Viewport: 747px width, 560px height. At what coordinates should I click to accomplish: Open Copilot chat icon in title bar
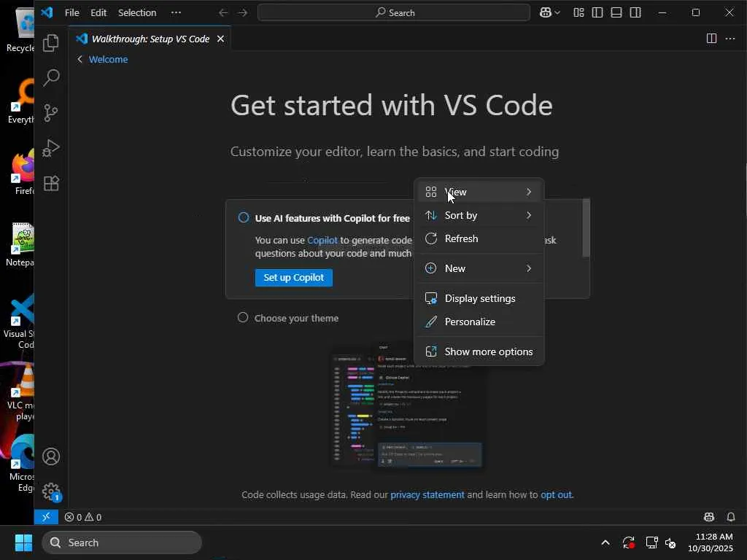(x=546, y=13)
